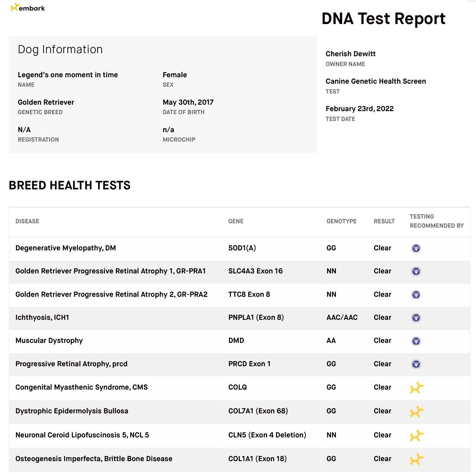
Task: Click the Testing Recommended By column header
Action: pyautogui.click(x=436, y=221)
